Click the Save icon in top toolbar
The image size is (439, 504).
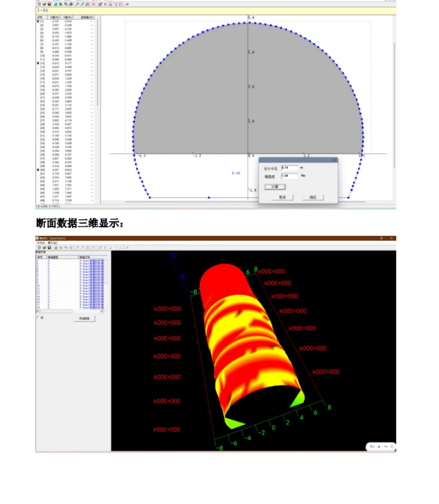click(48, 4)
